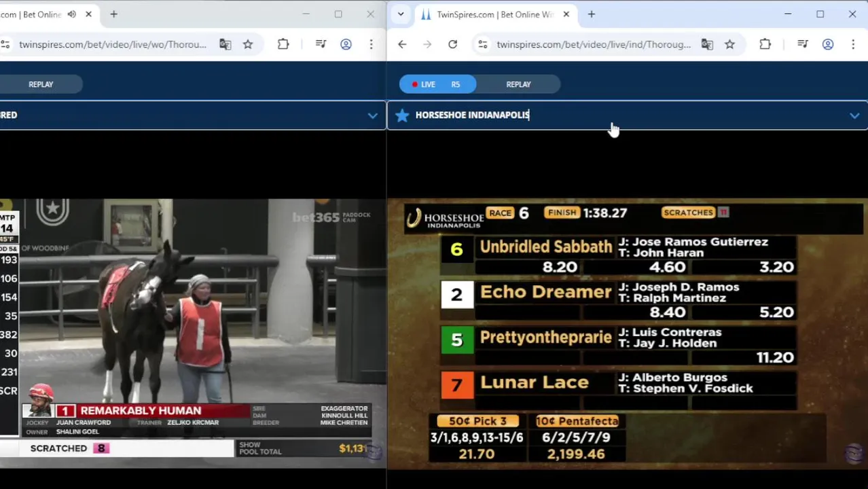Open Chrome menu in right window
Screen dimensions: 868x489
coord(853,45)
